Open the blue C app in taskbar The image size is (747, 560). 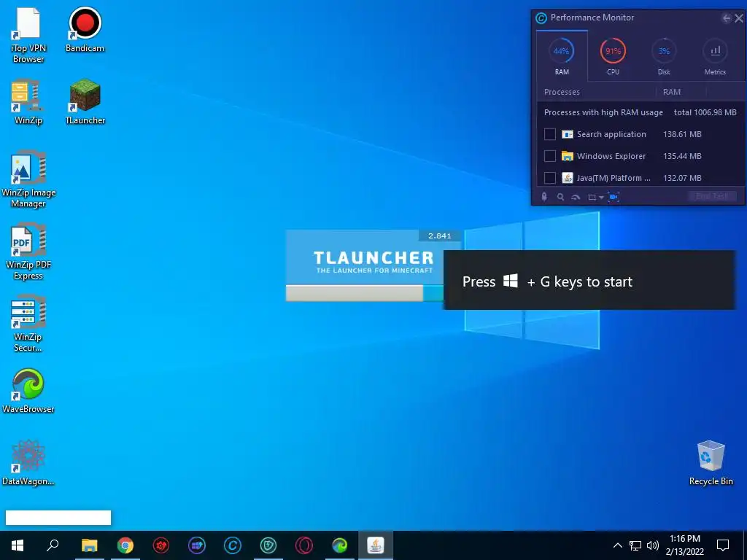[x=233, y=545]
